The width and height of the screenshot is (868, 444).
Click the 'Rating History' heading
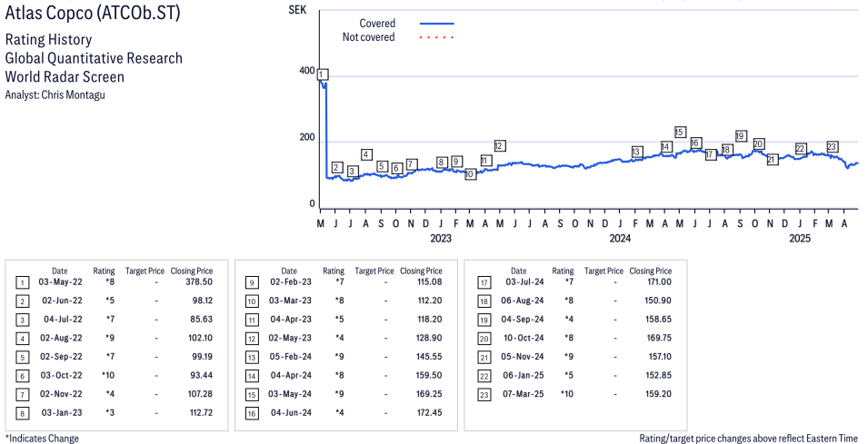point(49,40)
